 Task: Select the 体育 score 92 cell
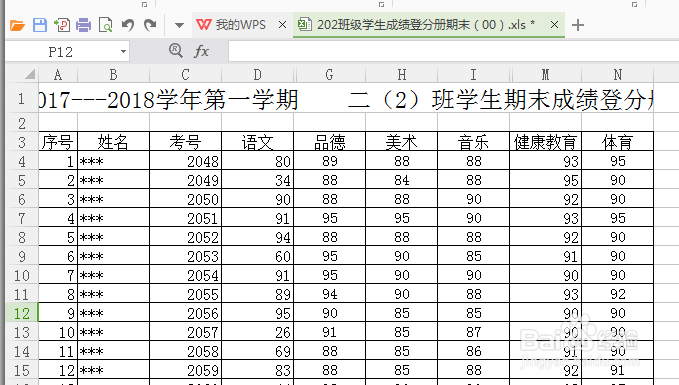point(618,294)
